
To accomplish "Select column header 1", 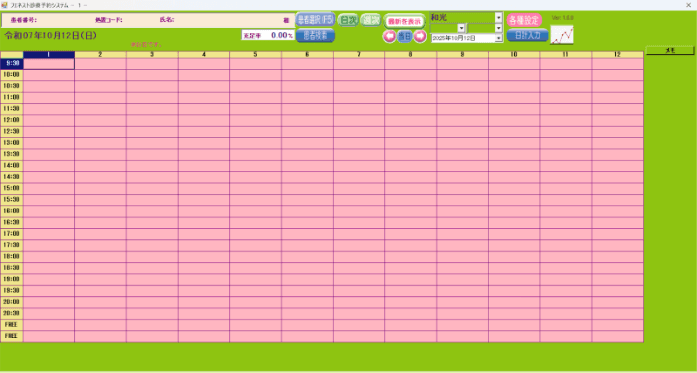I will (49, 55).
